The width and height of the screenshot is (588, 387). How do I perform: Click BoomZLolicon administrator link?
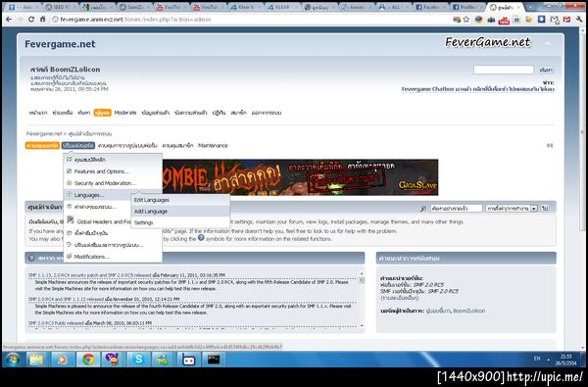tap(469, 311)
